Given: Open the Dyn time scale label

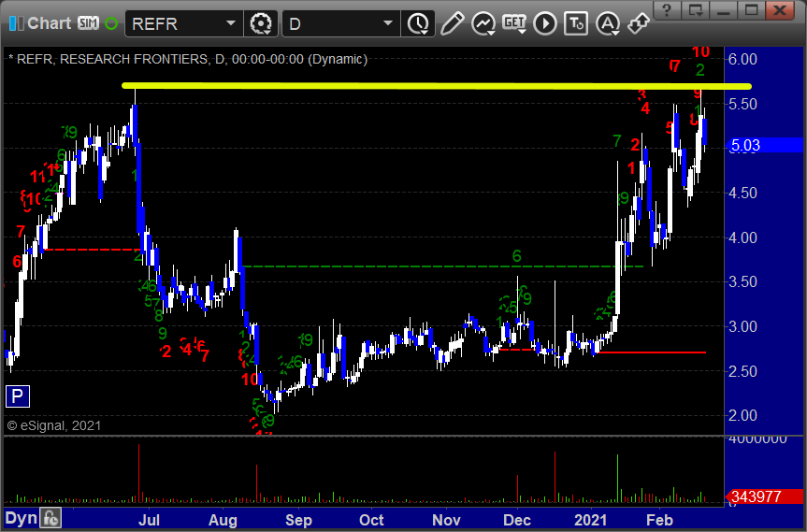Looking at the screenshot, I should coord(21,518).
